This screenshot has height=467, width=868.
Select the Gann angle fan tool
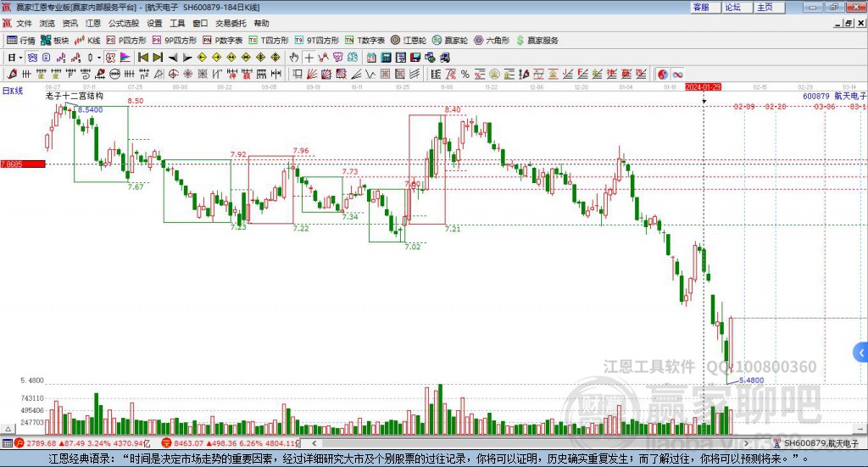coord(312,74)
